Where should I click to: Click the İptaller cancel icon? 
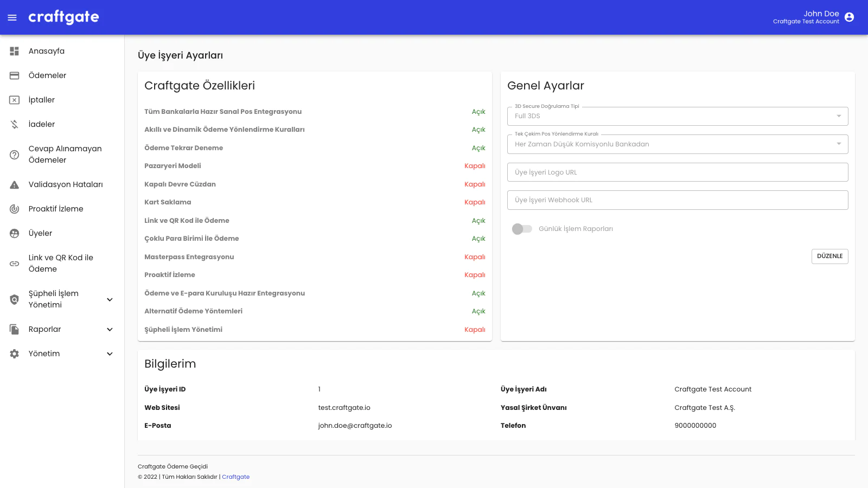[15, 100]
